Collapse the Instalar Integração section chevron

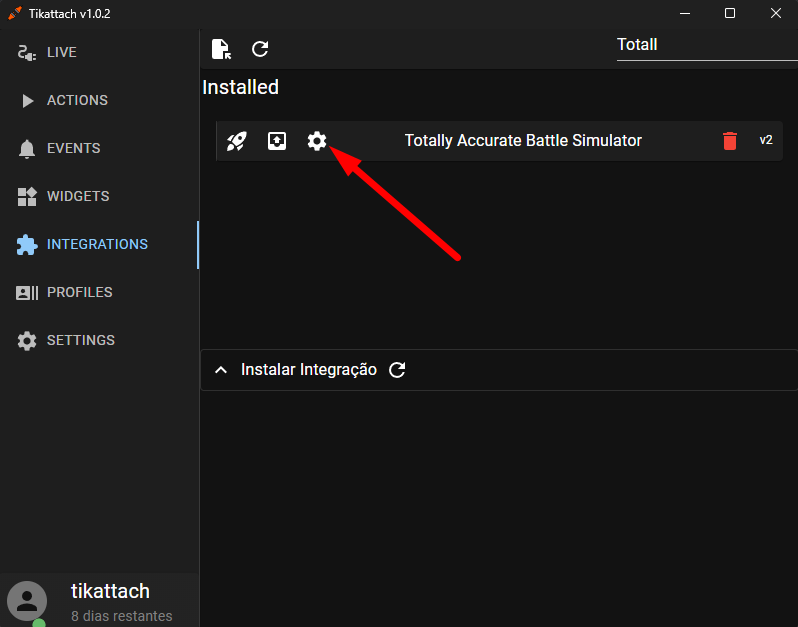[221, 370]
